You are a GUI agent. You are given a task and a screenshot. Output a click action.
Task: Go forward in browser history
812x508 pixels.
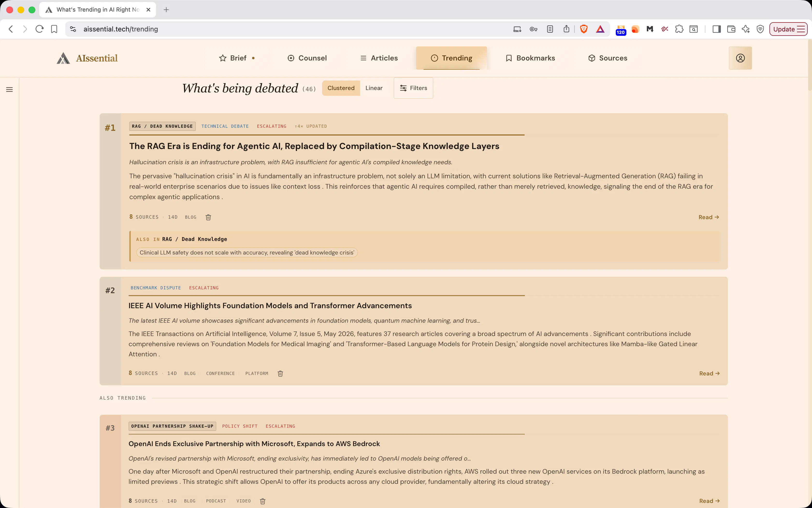(25, 29)
